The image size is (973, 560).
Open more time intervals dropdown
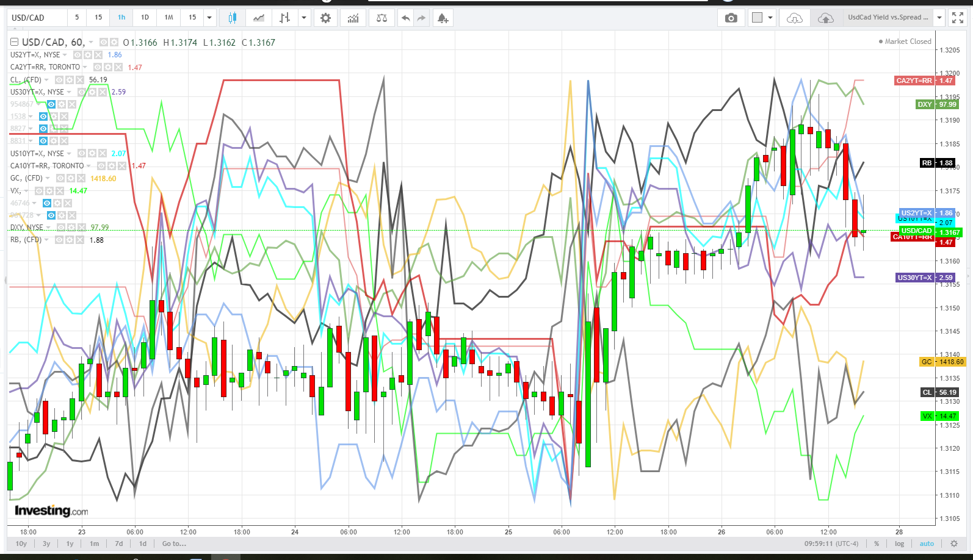click(x=209, y=18)
